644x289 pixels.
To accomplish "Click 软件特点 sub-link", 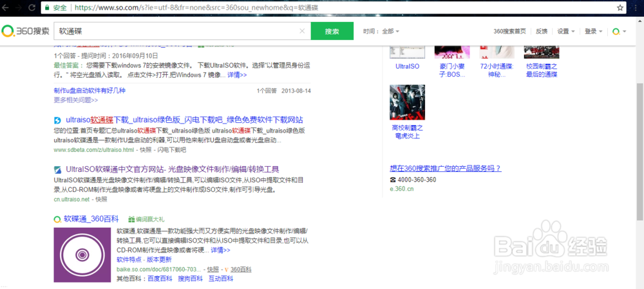I will pyautogui.click(x=129, y=259).
